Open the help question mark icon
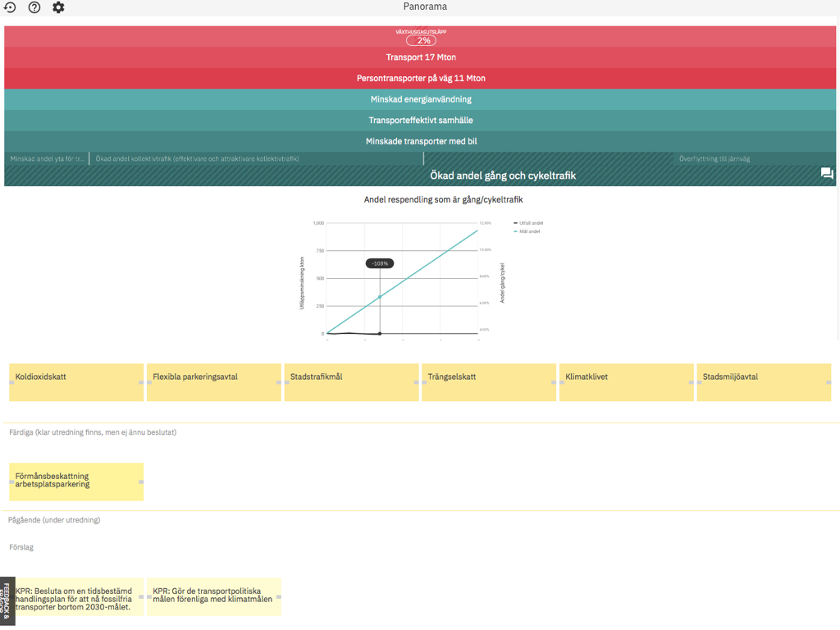Image resolution: width=840 pixels, height=630 pixels. (x=34, y=7)
